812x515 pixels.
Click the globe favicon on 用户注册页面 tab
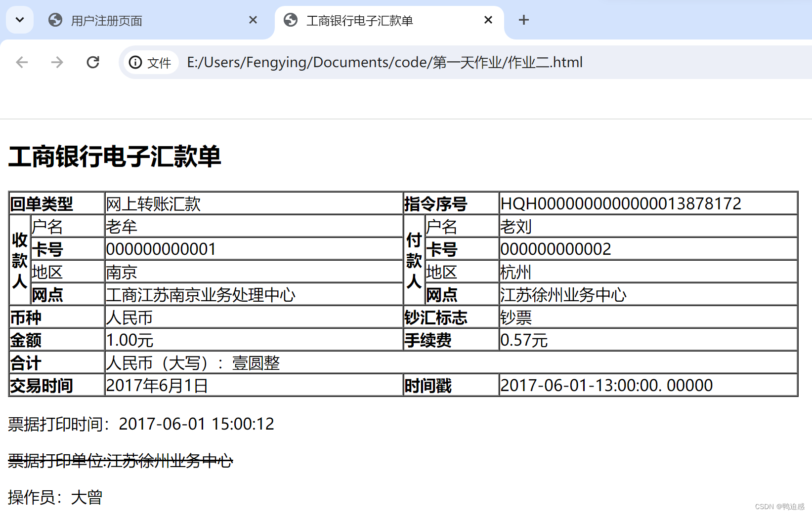pos(55,20)
